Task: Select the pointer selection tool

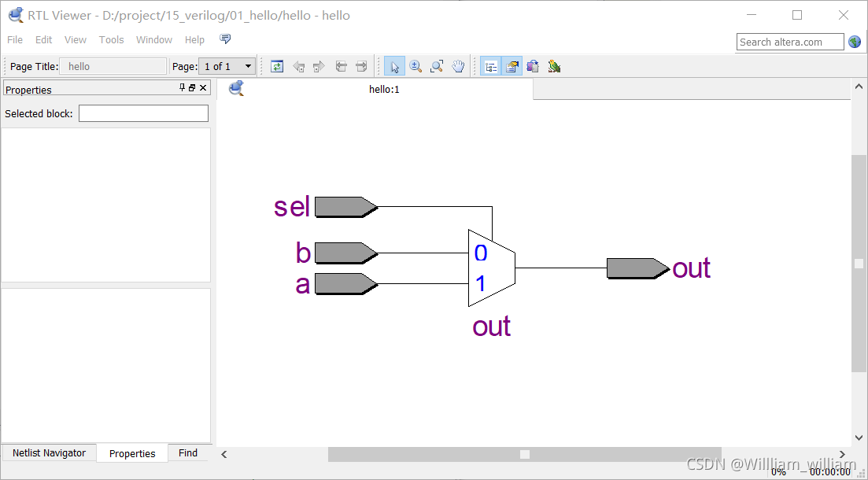Action: pyautogui.click(x=395, y=66)
